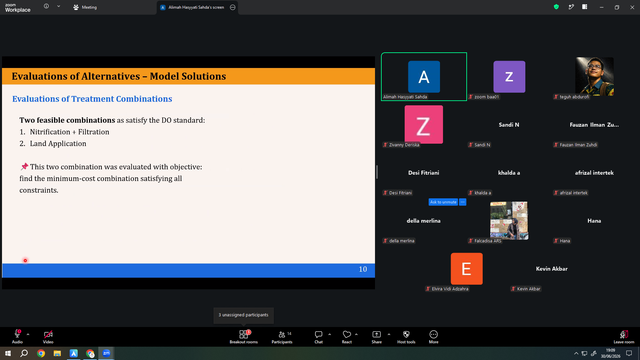Click the meeting info icon
The height and width of the screenshot is (360, 640).
tap(47, 7)
